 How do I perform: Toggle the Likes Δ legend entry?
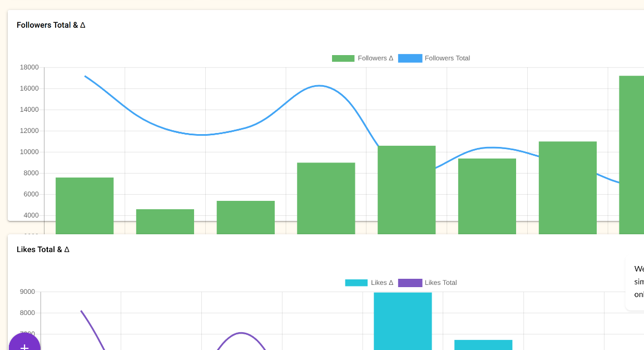[x=369, y=283]
